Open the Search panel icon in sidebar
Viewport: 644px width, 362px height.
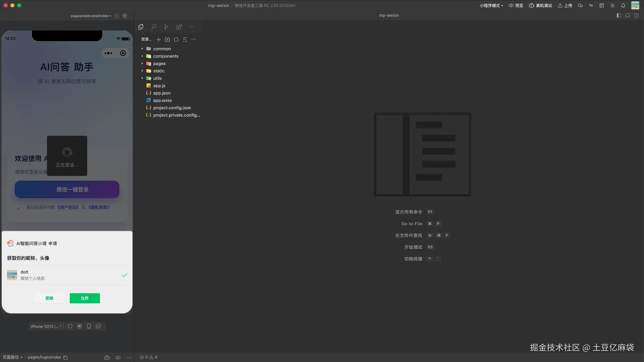click(x=154, y=27)
